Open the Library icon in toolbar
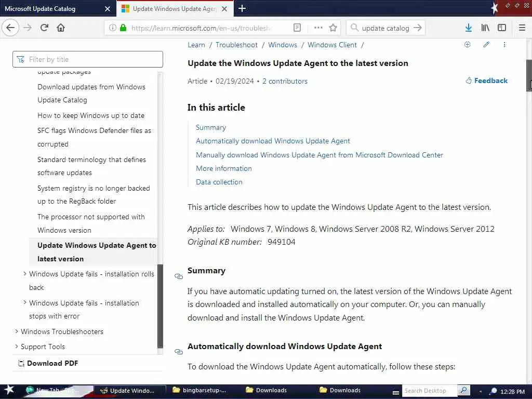The width and height of the screenshot is (532, 399). pyautogui.click(x=485, y=28)
